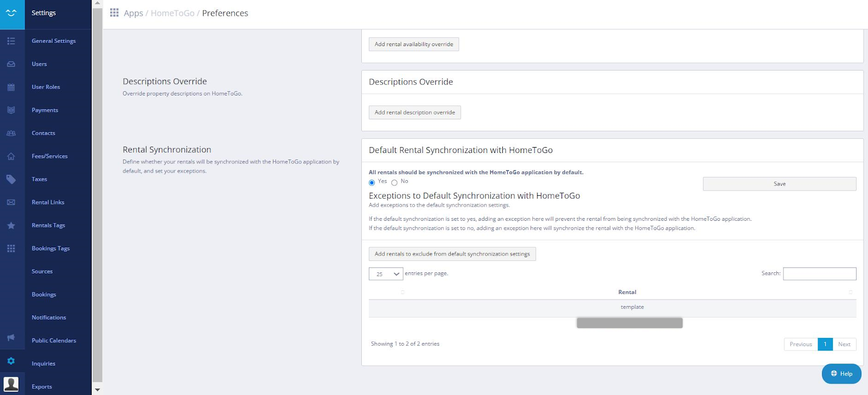
Task: Click Add rental description override button
Action: 414,112
